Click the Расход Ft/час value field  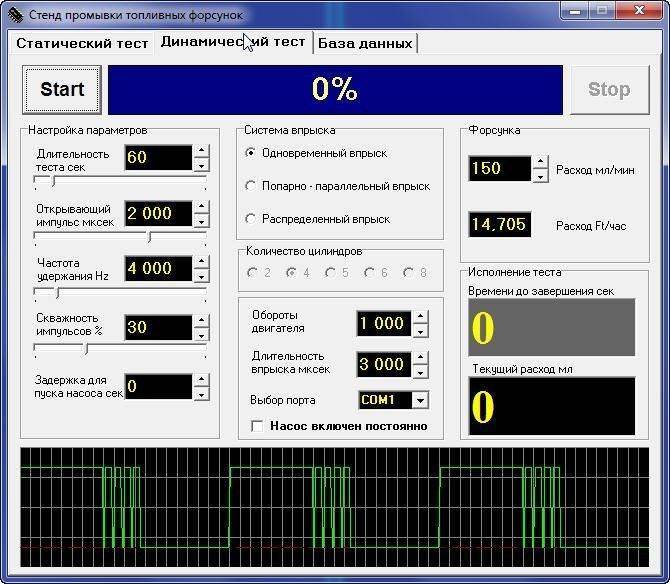tap(499, 225)
